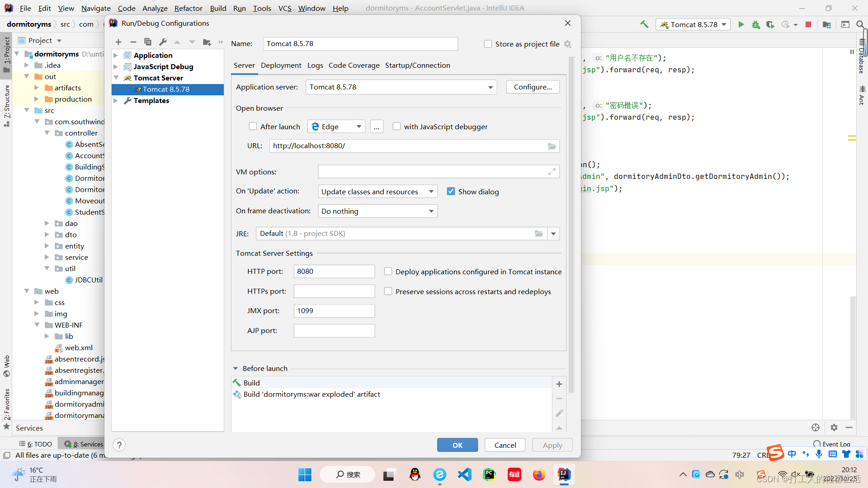868x488 pixels.
Task: Enable the After launch checkbox
Action: [253, 127]
